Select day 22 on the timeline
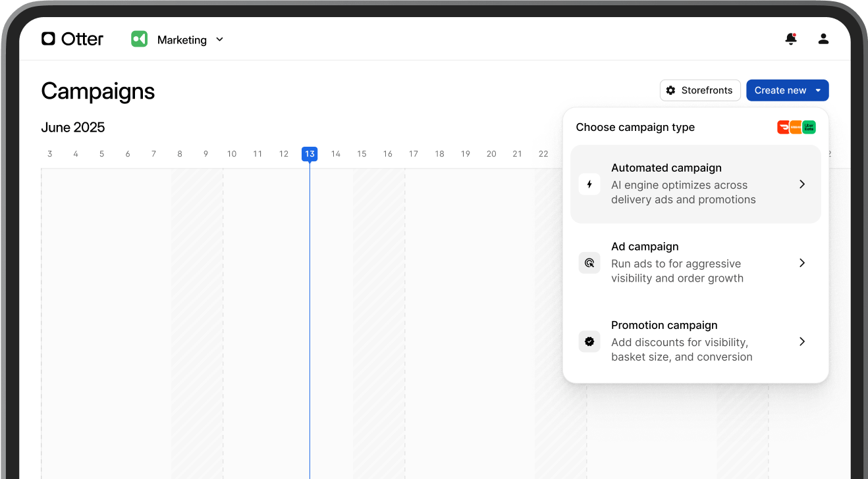The height and width of the screenshot is (479, 868). 543,154
